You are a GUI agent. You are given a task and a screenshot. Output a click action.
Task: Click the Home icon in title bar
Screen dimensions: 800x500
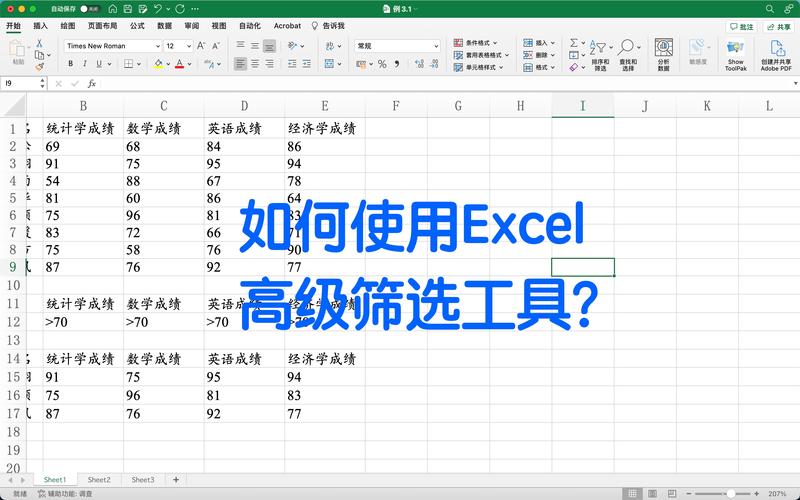pyautogui.click(x=113, y=9)
